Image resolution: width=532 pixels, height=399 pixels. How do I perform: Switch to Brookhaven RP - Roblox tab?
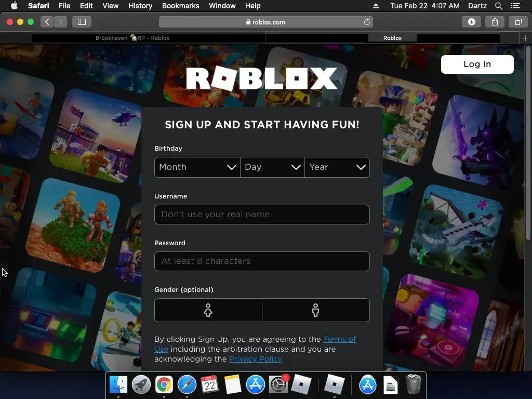(132, 38)
